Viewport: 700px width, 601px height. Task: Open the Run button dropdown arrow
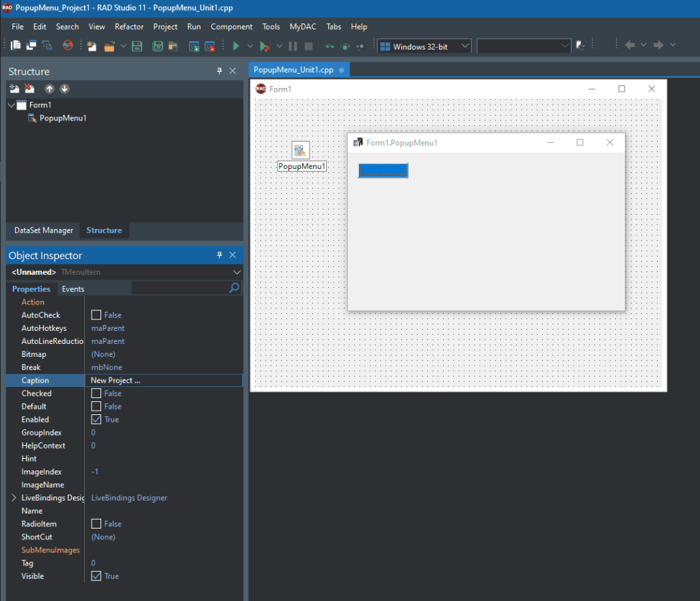tap(250, 46)
